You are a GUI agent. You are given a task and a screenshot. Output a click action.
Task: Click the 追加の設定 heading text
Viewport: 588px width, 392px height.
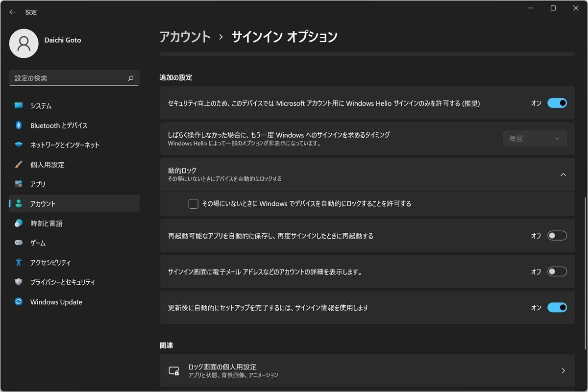point(176,77)
